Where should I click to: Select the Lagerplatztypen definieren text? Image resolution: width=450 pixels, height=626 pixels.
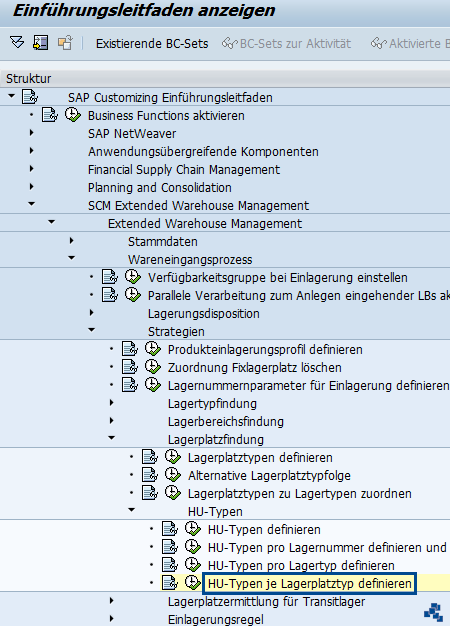(x=260, y=458)
